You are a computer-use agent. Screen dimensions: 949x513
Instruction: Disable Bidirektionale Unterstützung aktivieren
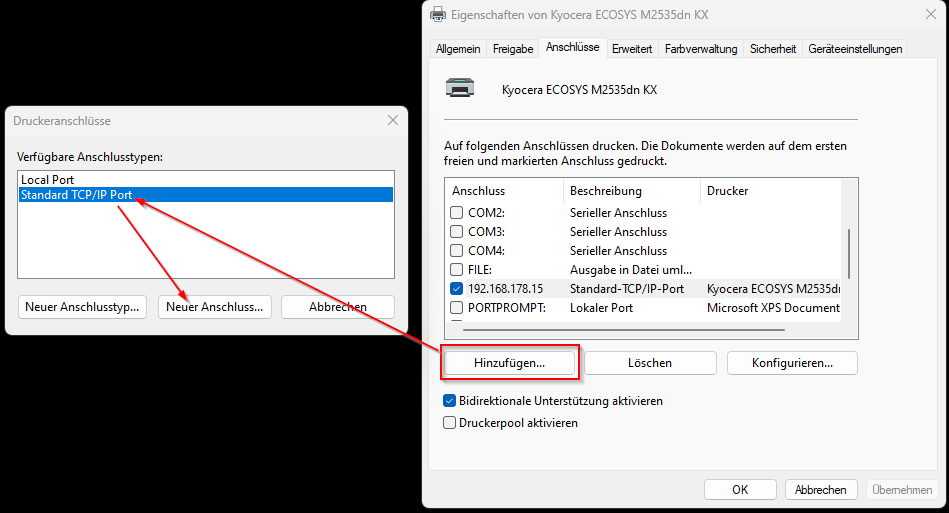click(x=449, y=400)
